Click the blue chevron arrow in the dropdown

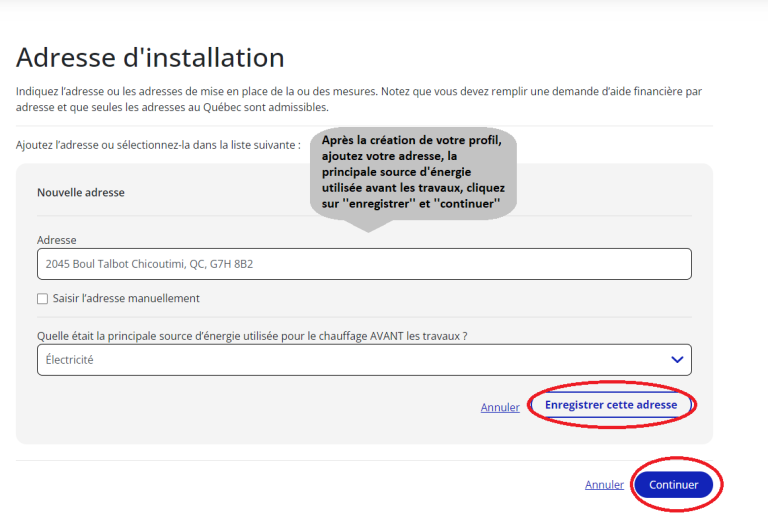pyautogui.click(x=677, y=360)
